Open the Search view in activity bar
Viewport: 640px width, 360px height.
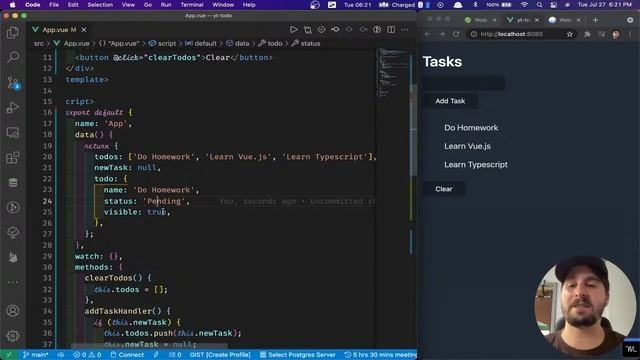click(13, 57)
